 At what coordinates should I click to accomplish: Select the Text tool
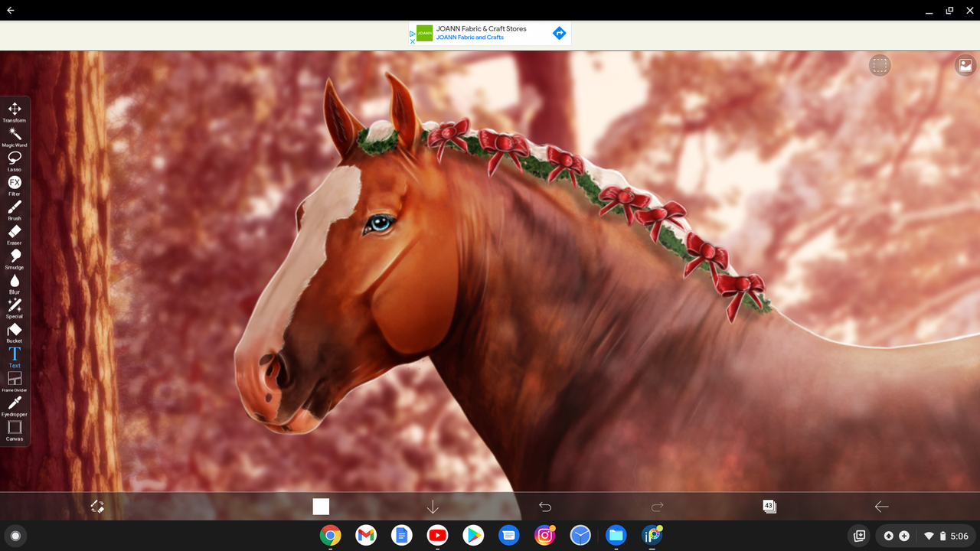[x=15, y=357]
